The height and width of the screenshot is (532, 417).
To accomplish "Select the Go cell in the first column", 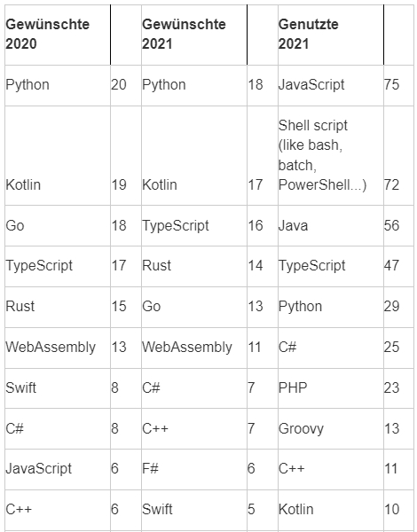I will pos(58,226).
